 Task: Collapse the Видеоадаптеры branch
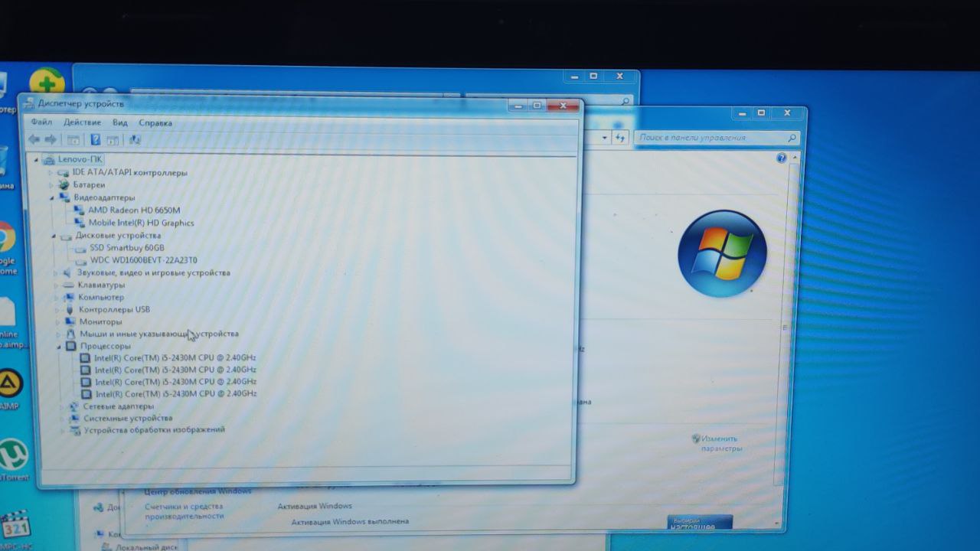coord(52,197)
